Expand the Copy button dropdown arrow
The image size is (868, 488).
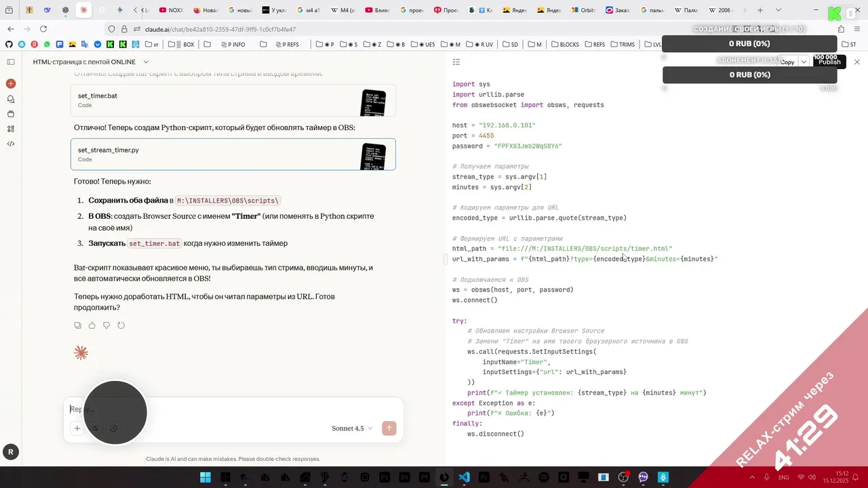pyautogui.click(x=804, y=62)
